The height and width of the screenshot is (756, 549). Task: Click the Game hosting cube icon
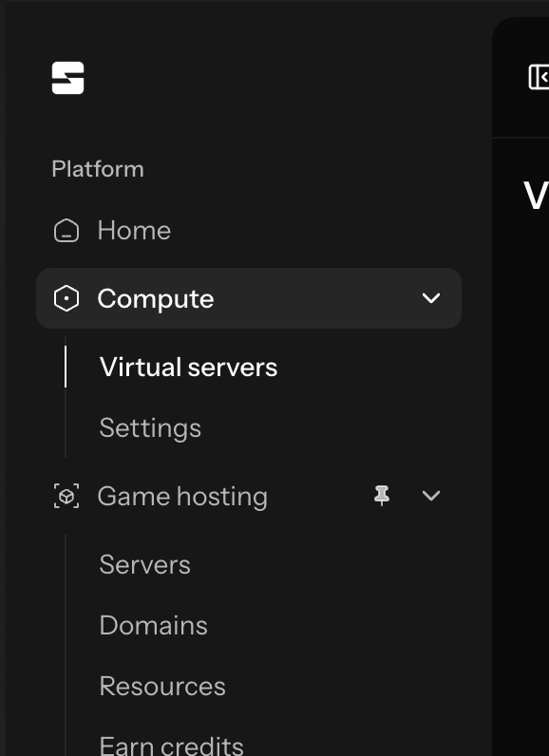(x=66, y=496)
